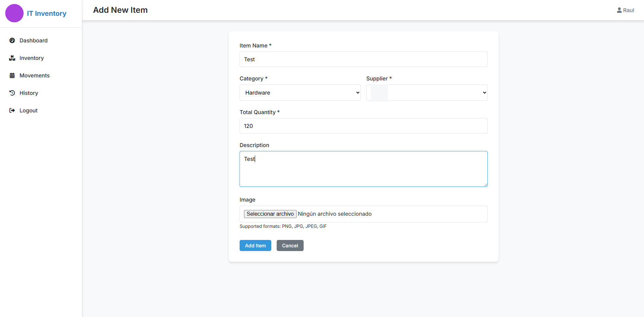Screen dimensions: 644x317
Task: Click the Logout label in the sidebar
Action: (x=28, y=110)
